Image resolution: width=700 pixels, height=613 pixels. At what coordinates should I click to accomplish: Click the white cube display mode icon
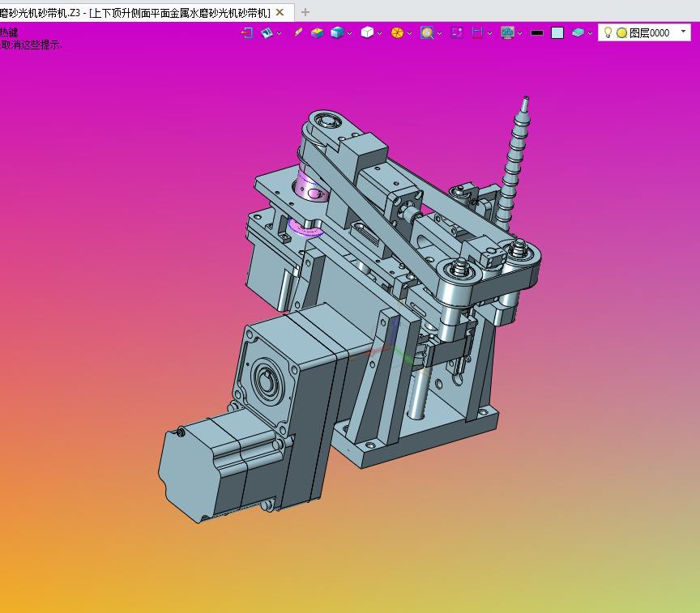367,32
